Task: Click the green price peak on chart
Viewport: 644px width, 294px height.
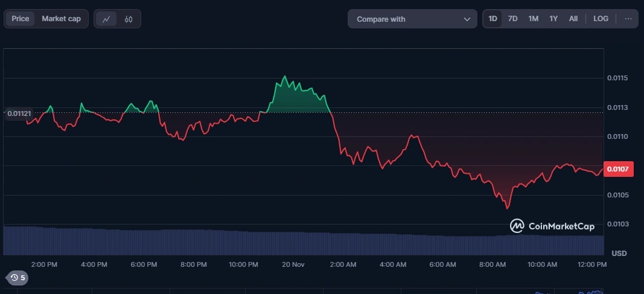Action: tap(284, 78)
